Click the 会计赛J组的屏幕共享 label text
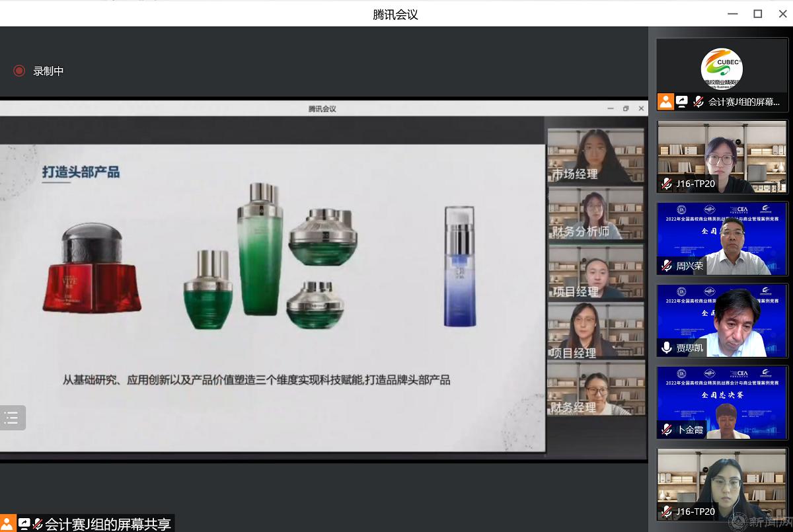This screenshot has width=793, height=532. coord(108,524)
